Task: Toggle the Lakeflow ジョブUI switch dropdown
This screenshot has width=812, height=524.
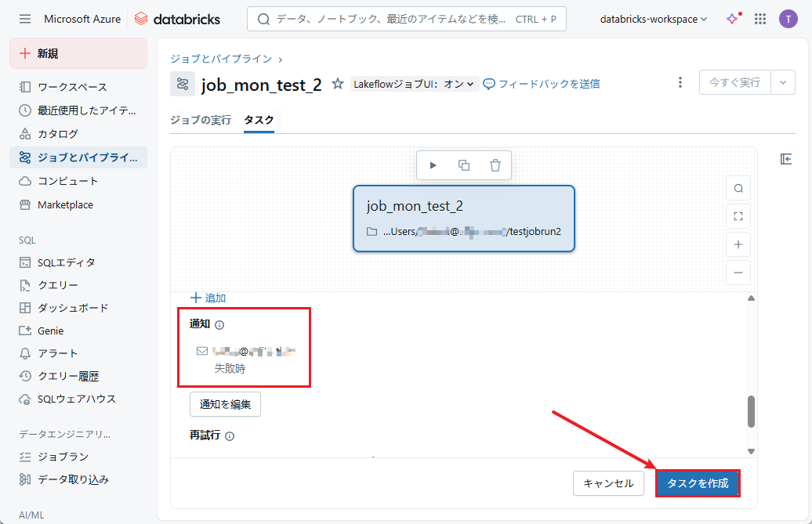Action: (415, 84)
